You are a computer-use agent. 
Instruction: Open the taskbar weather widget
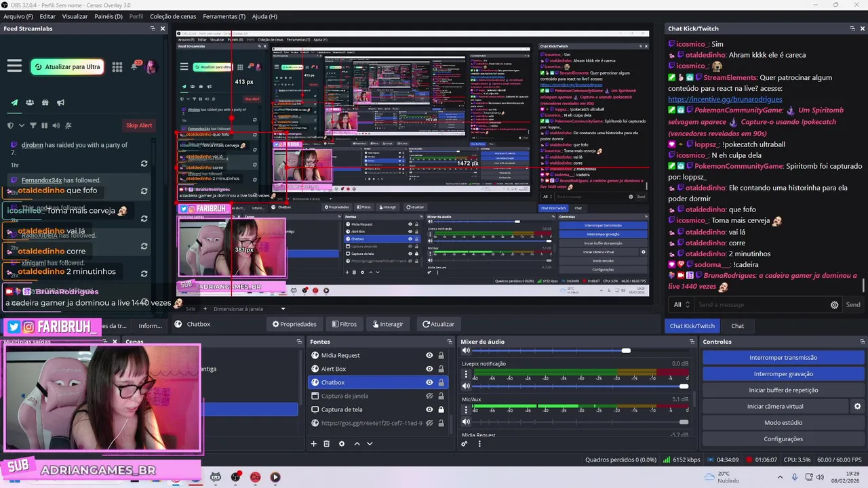(x=721, y=476)
